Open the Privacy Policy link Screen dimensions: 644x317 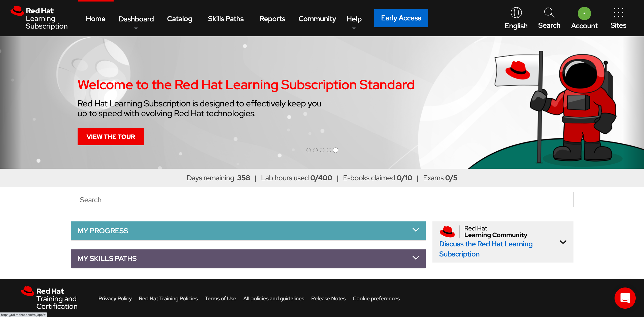click(x=115, y=298)
